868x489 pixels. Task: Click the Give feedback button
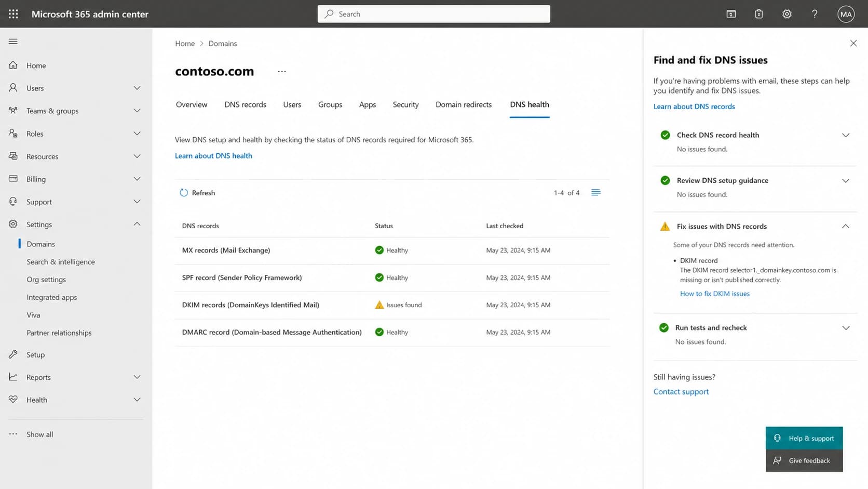click(x=804, y=460)
